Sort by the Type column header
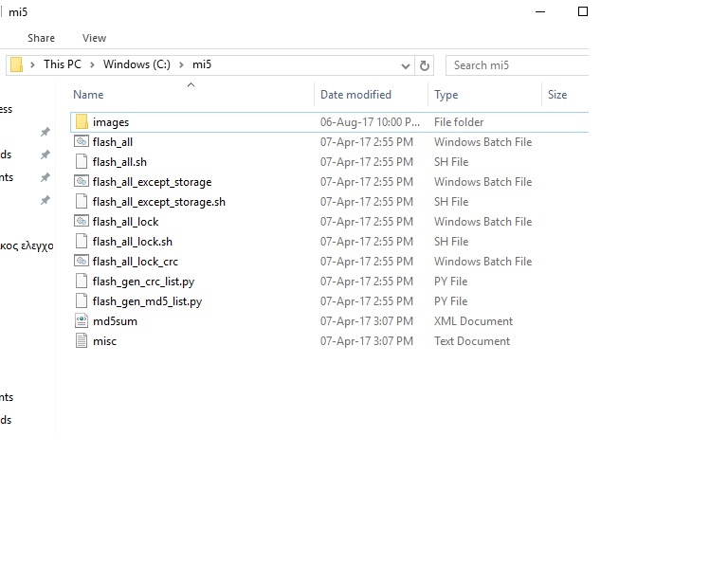The width and height of the screenshot is (728, 582). [446, 95]
